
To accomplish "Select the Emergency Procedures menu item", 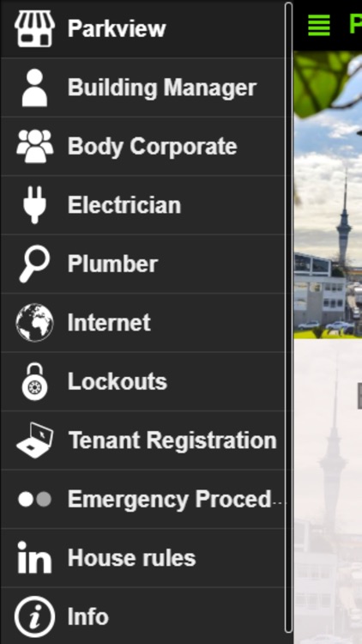I will [x=143, y=499].
